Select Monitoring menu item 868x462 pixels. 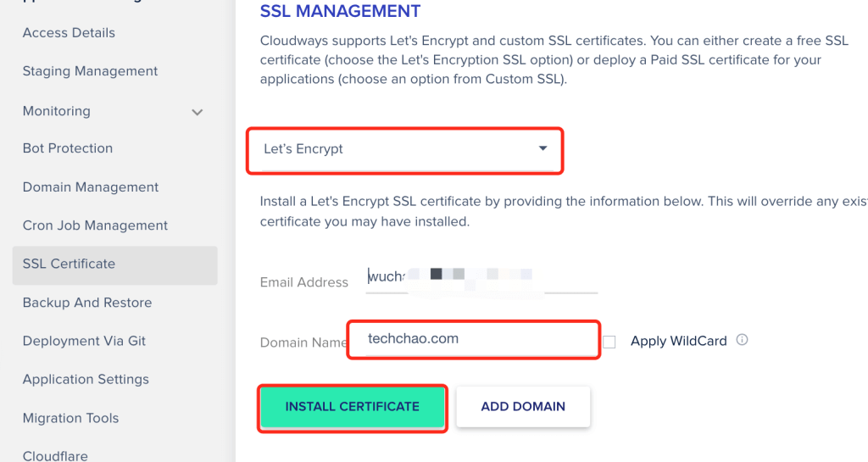coord(57,111)
